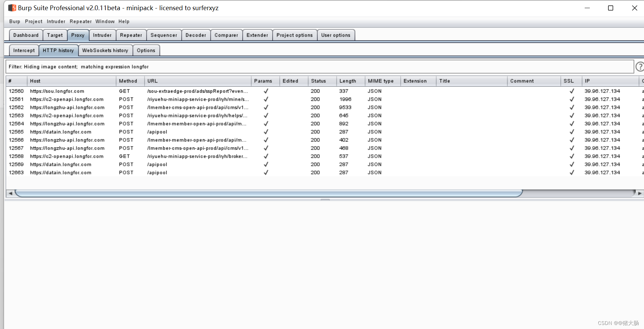Select request row number 12663

click(x=325, y=172)
